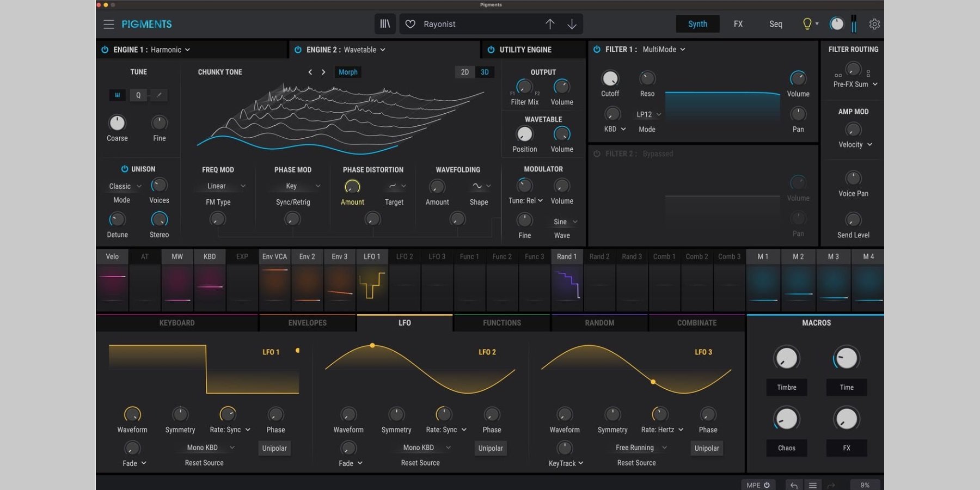
Task: Click the Filter 1 Cutoff knob
Action: tap(610, 78)
